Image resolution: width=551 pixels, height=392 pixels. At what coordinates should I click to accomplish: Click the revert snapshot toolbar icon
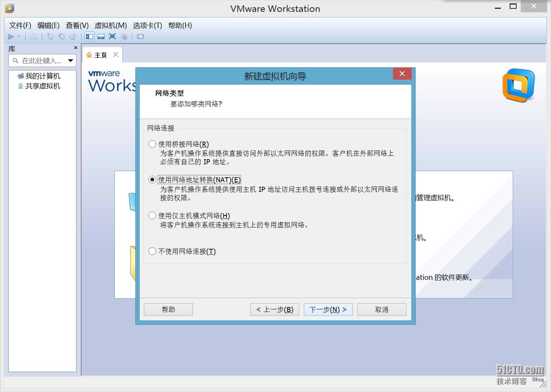62,36
